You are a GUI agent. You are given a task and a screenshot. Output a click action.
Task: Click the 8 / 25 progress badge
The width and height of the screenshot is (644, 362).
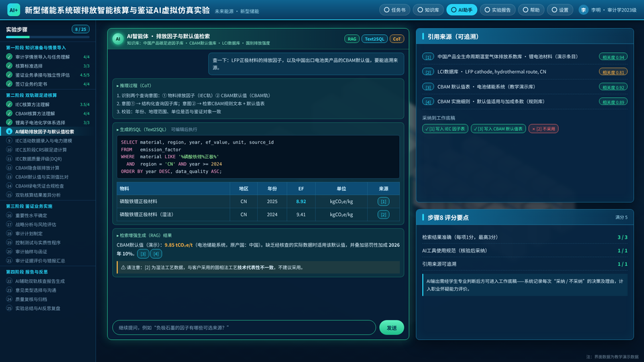80,29
